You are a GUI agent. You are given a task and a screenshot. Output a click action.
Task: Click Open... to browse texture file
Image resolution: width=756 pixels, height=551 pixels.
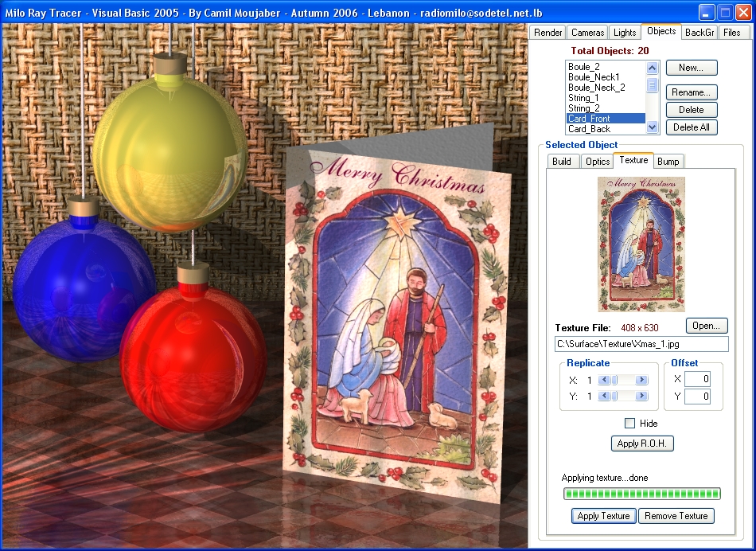point(707,326)
